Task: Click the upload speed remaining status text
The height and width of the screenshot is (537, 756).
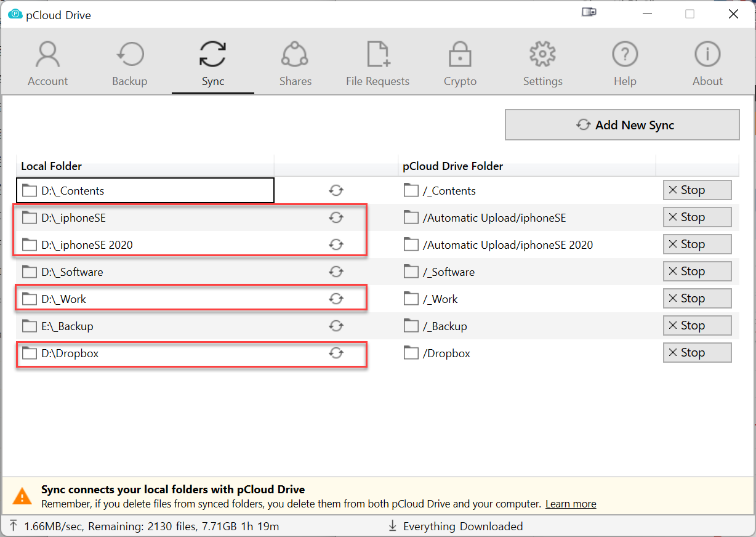Action: pyautogui.click(x=151, y=526)
